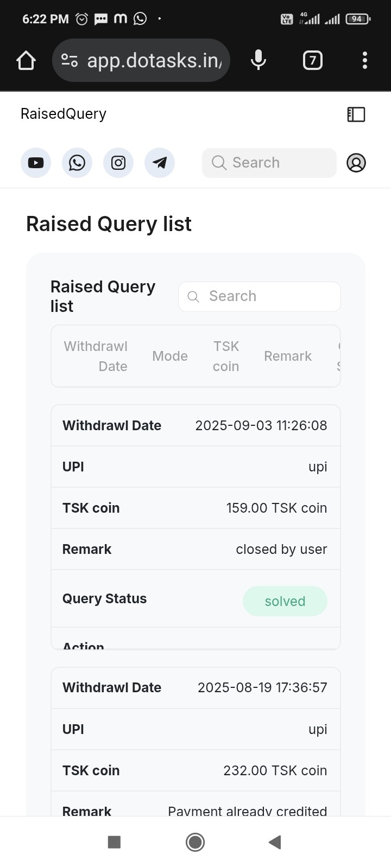Viewport: 391px width, 868px height.
Task: Click the Mode column header
Action: point(170,356)
